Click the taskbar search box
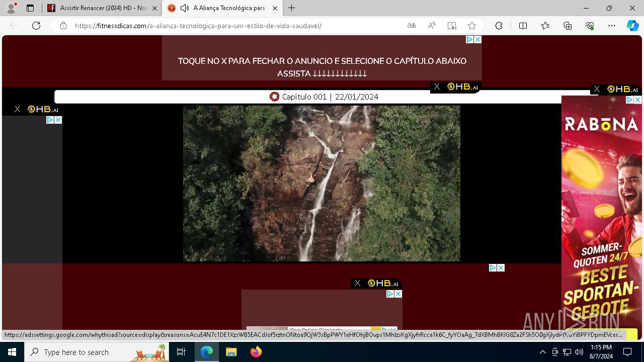 [x=97, y=352]
